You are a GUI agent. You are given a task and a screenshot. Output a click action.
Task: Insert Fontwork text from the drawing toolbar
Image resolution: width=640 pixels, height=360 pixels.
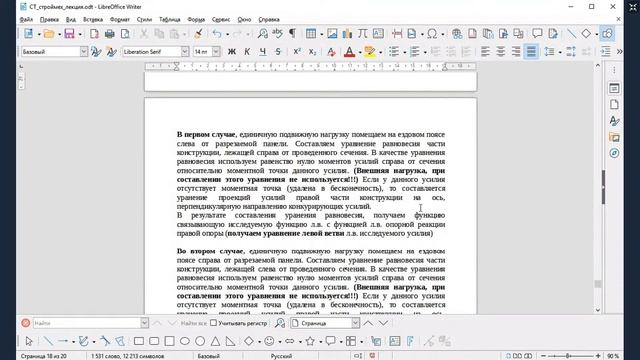coord(410,341)
